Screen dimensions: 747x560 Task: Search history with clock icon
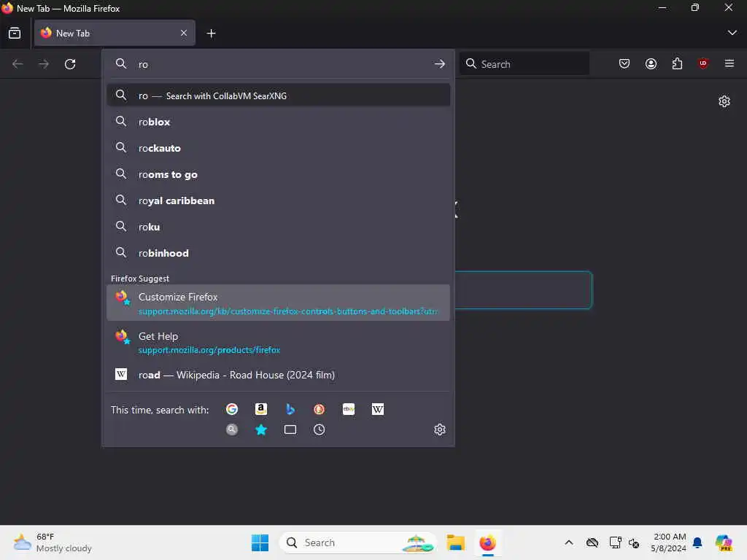click(x=320, y=429)
